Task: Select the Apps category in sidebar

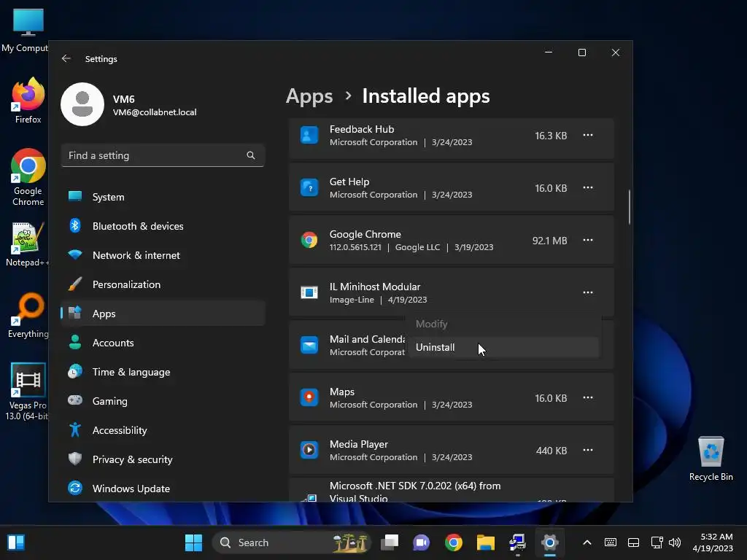Action: pyautogui.click(x=163, y=314)
